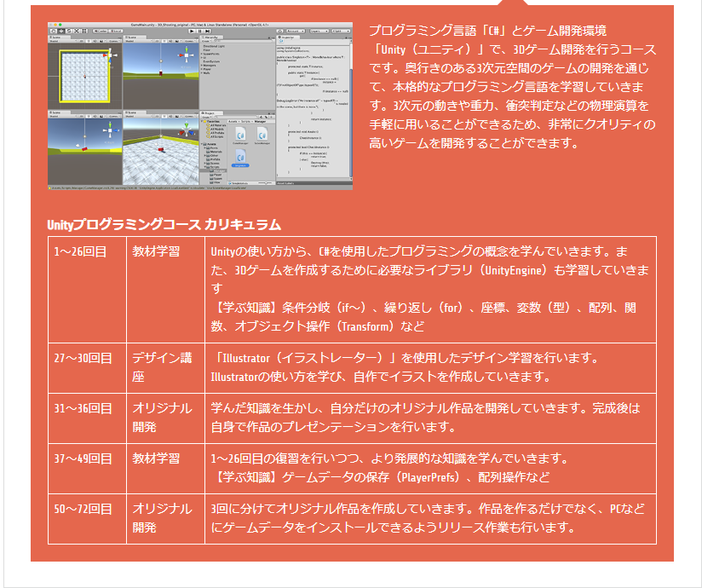This screenshot has height=588, width=702.
Task: Collapse the Assets folder in Project tree
Action: coord(201,144)
